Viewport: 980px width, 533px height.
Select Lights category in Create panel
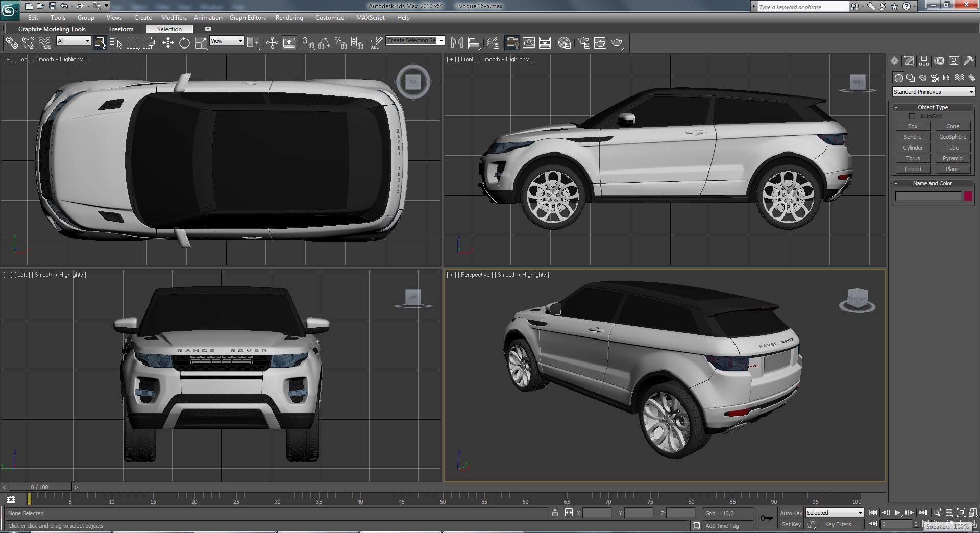[x=923, y=78]
